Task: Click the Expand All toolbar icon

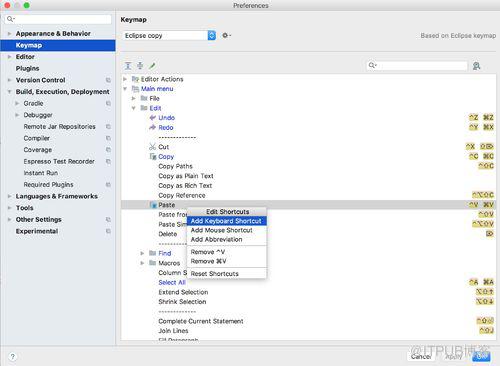Action: pyautogui.click(x=128, y=66)
